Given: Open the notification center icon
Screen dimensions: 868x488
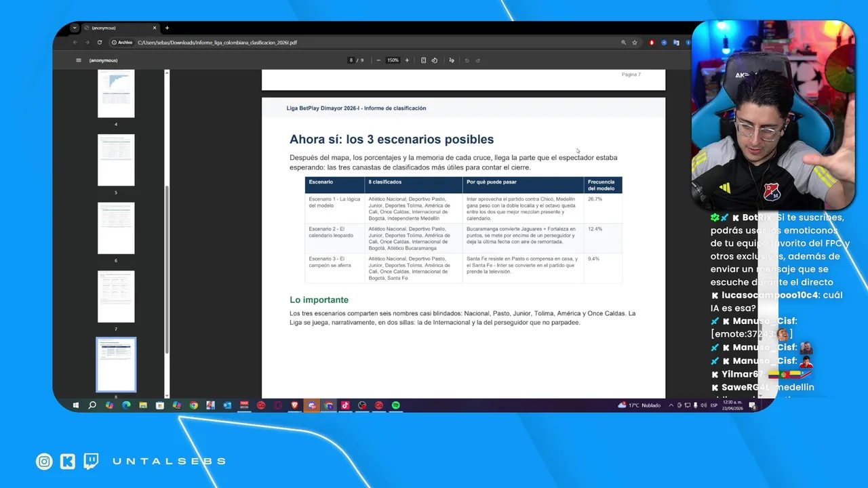Looking at the screenshot, I should pos(753,405).
